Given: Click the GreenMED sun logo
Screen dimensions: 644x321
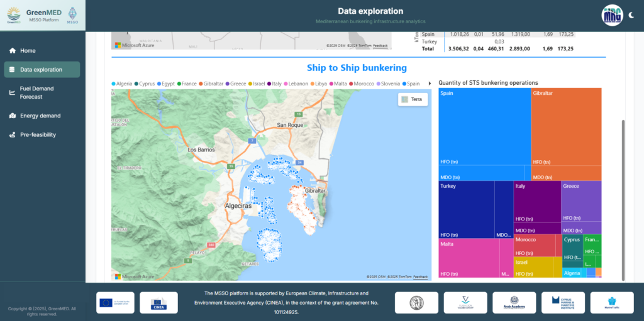Looking at the screenshot, I should pyautogui.click(x=14, y=13).
